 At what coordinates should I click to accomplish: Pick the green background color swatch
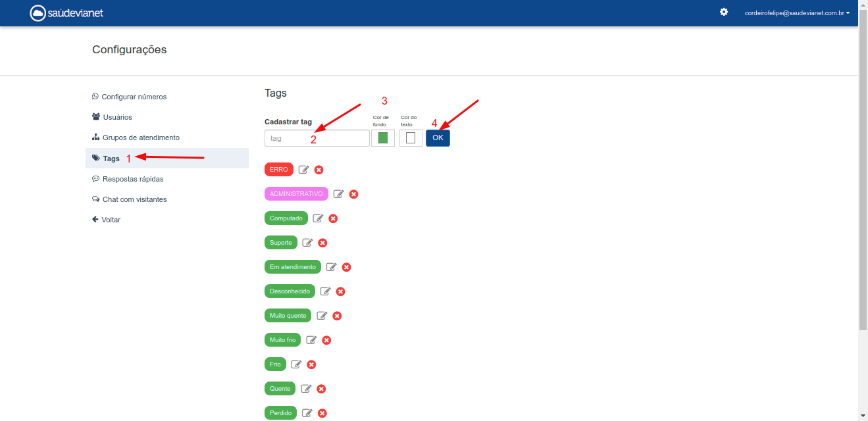tap(383, 138)
